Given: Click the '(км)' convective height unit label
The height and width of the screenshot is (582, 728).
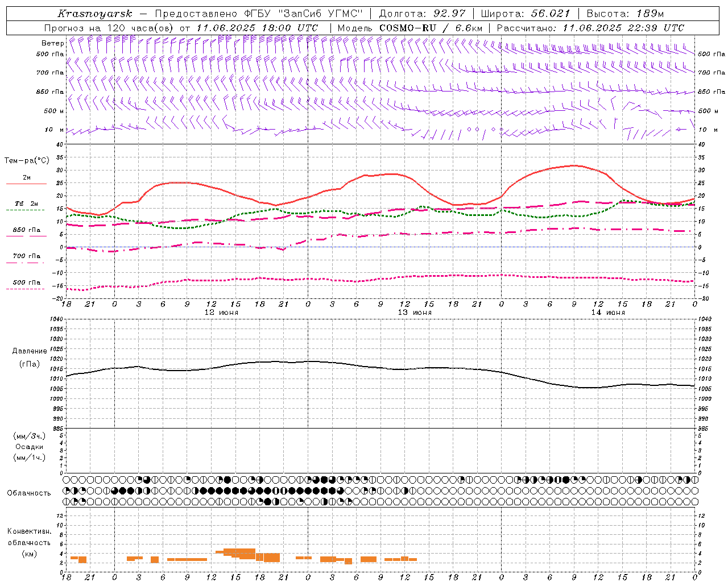Looking at the screenshot, I should pyautogui.click(x=30, y=554).
